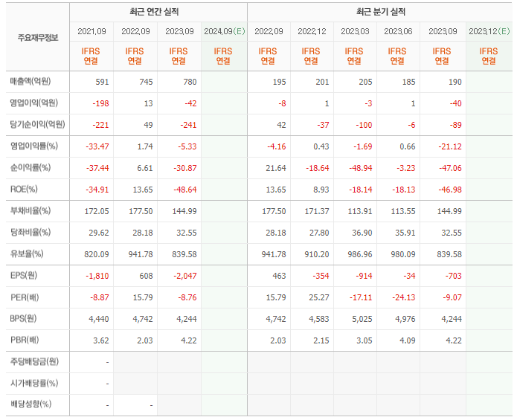517x420 pixels.
Task: Click the '2023.03' quarterly column header
Action: coord(355,31)
